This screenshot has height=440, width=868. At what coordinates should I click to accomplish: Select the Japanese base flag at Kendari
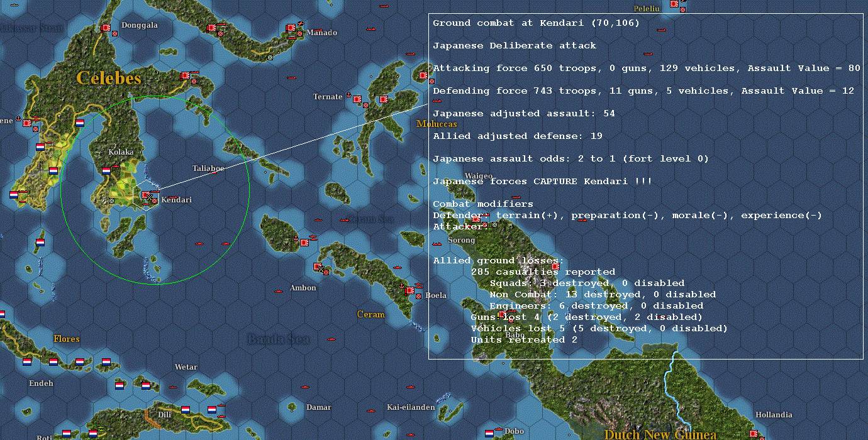[146, 195]
